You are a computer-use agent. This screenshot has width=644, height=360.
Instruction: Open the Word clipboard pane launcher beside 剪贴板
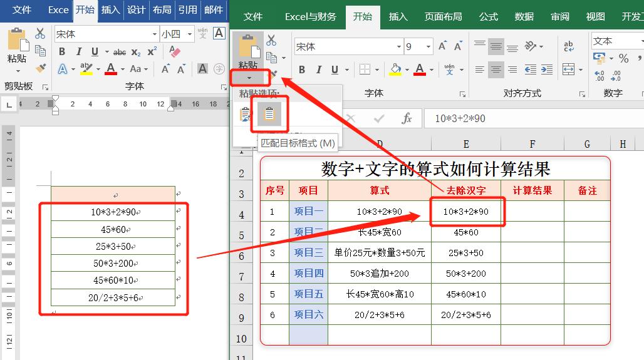point(46,87)
